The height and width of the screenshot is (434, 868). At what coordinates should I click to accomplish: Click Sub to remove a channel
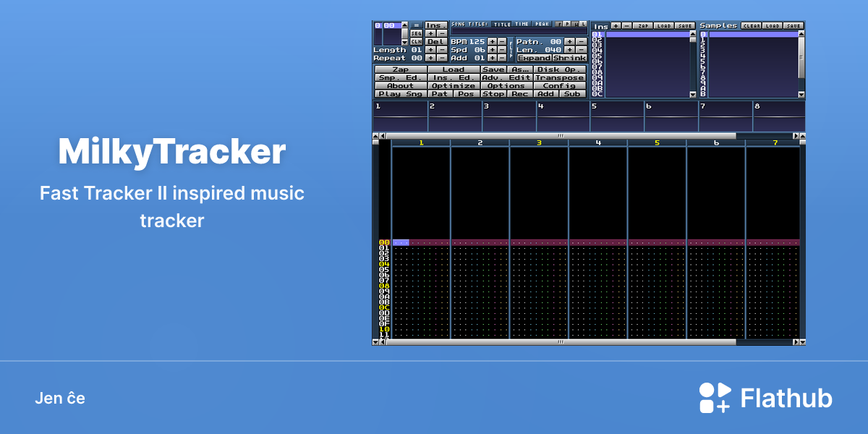coord(573,94)
